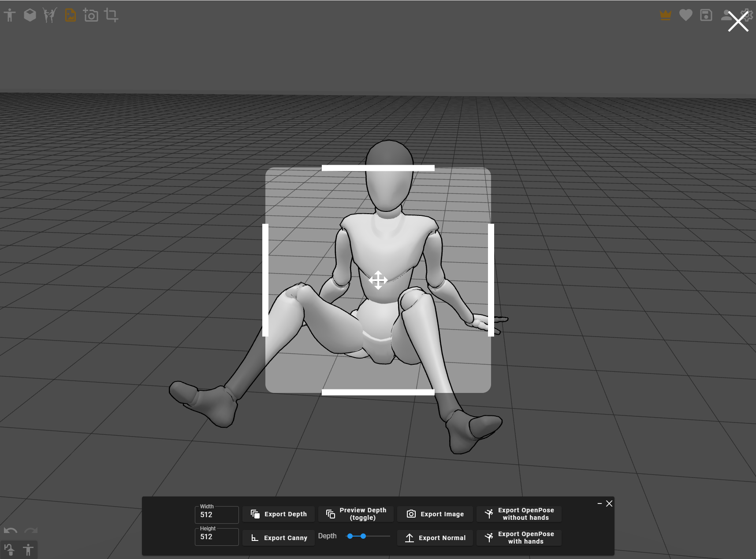Image resolution: width=756 pixels, height=559 pixels.
Task: Click the Export Depth button
Action: pos(279,514)
